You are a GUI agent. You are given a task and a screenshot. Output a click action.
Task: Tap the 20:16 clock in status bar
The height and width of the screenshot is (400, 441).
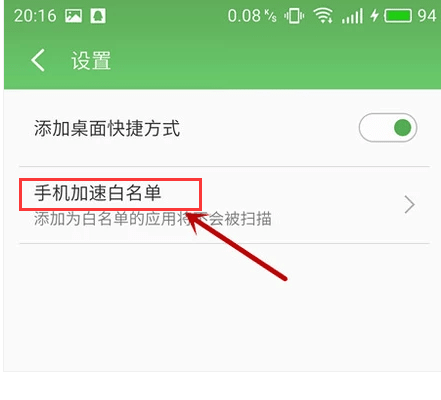35,16
